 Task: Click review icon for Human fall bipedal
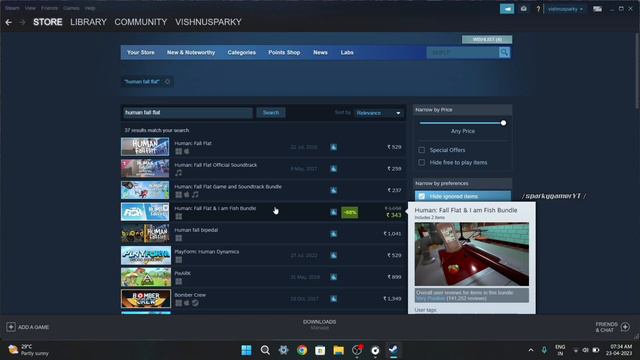pos(333,233)
